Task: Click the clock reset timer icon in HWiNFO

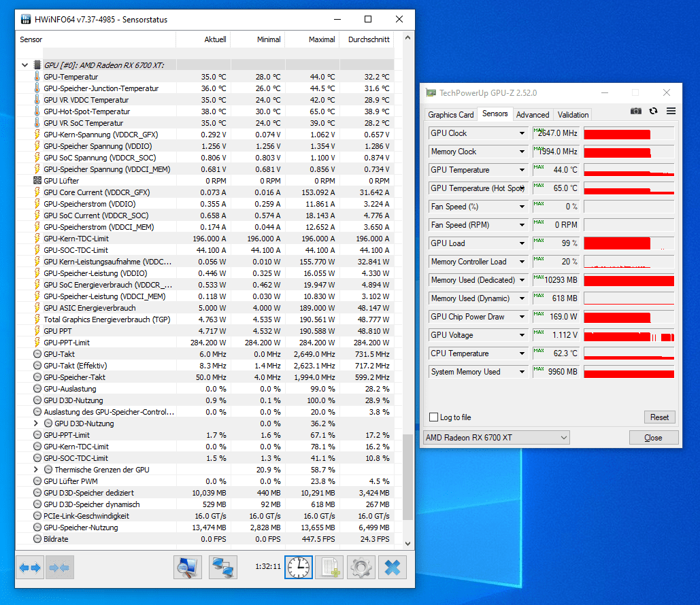Action: pyautogui.click(x=299, y=568)
